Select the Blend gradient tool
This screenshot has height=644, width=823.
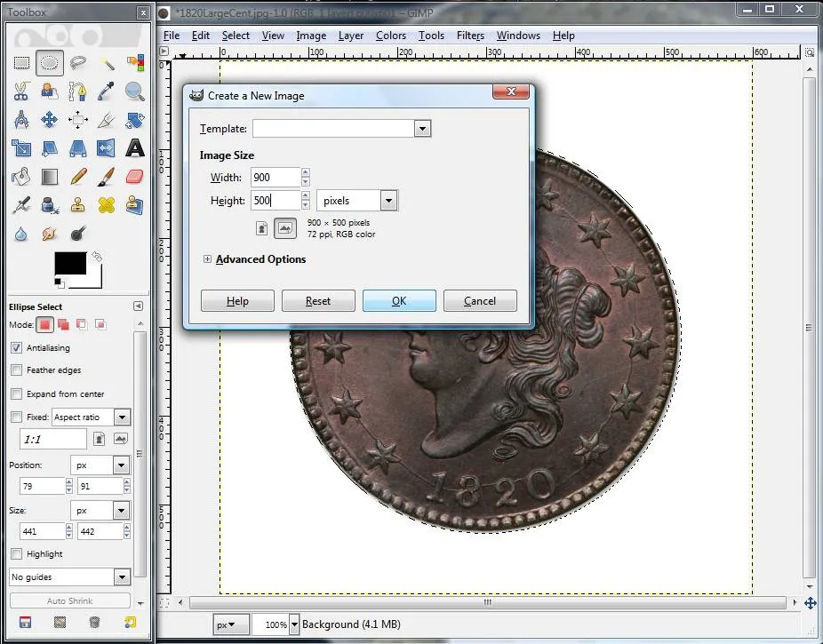[50, 177]
